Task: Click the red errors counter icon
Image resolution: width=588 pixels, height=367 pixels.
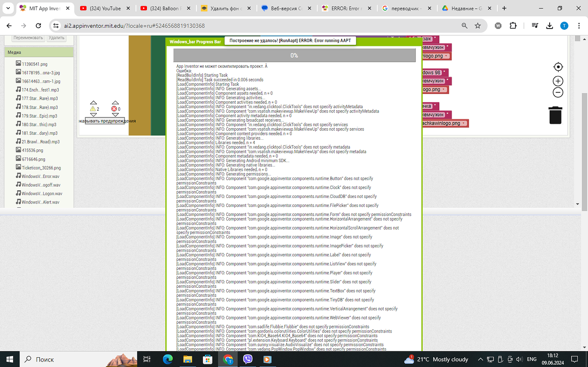Action: [114, 109]
